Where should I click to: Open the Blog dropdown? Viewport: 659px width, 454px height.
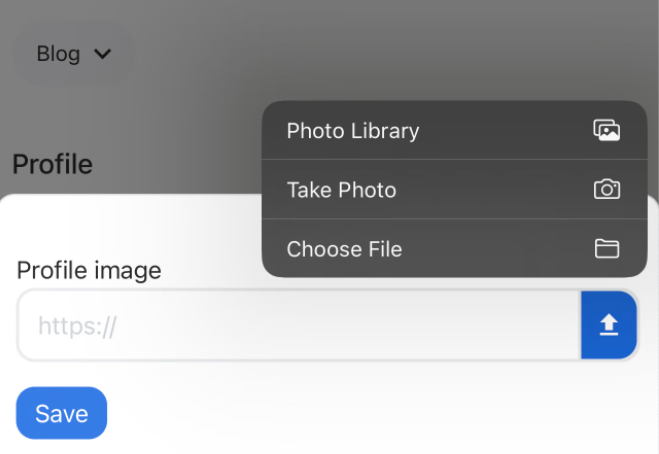point(74,54)
